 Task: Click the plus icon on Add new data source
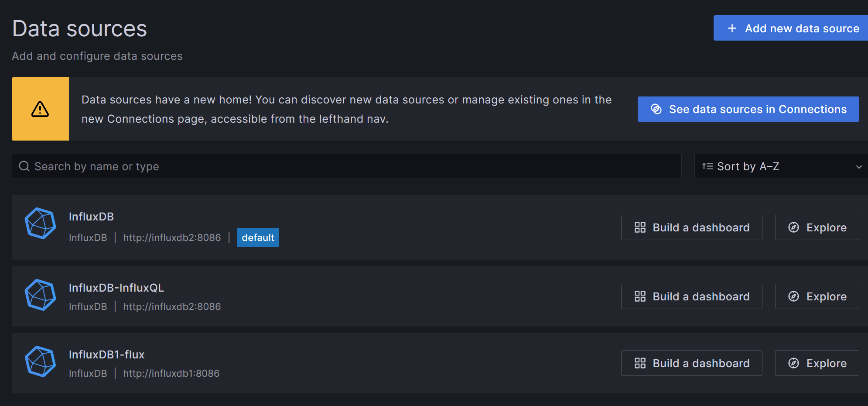tap(732, 28)
